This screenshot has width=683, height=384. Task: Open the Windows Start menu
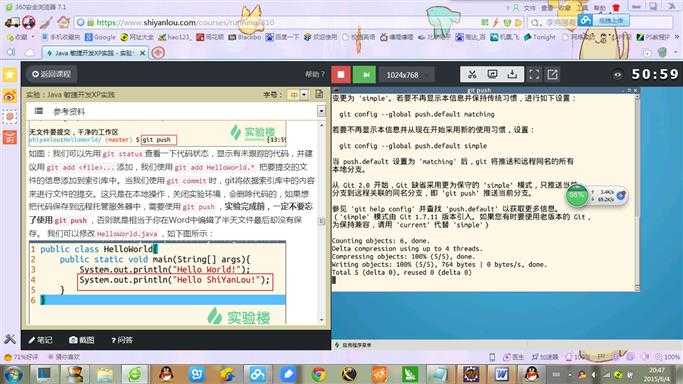13,374
